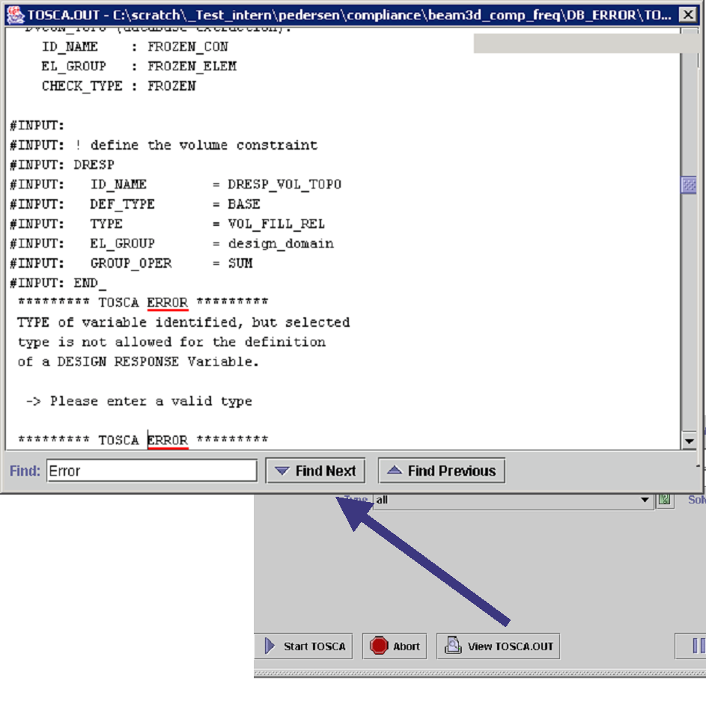
Task: Close the TOSCA.OUT window
Action: pyautogui.click(x=688, y=14)
